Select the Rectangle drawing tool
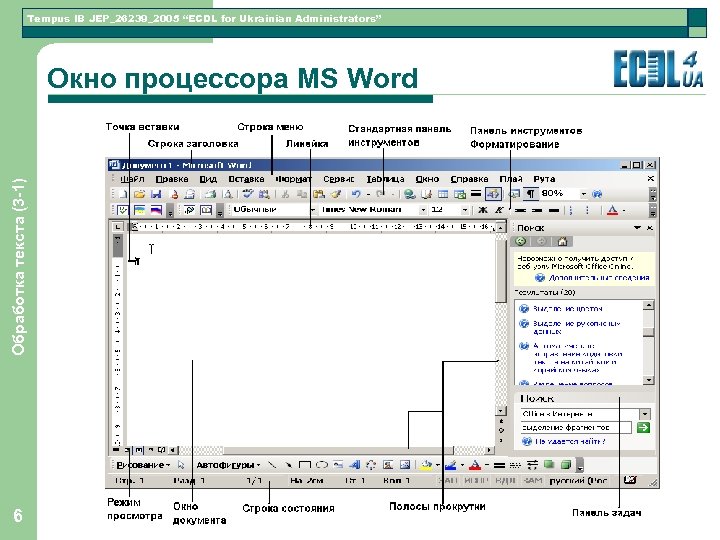Image resolution: width=720 pixels, height=540 pixels. coord(304,465)
